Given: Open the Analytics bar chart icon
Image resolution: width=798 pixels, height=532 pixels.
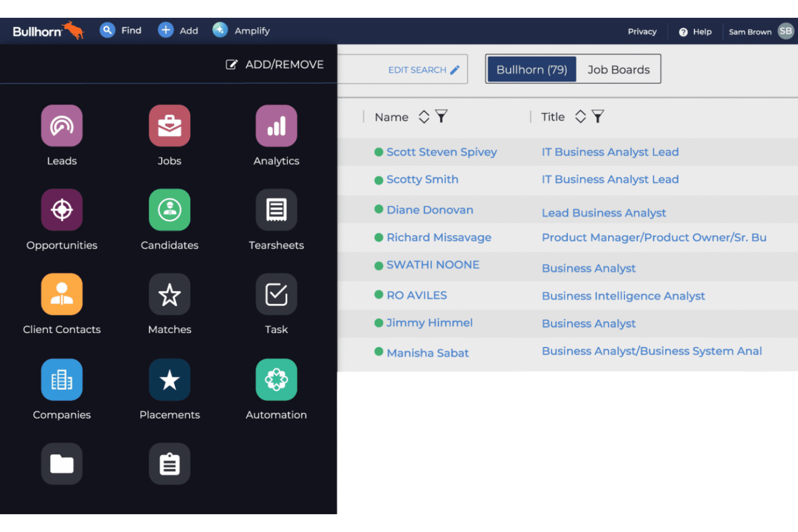Looking at the screenshot, I should pyautogui.click(x=276, y=126).
